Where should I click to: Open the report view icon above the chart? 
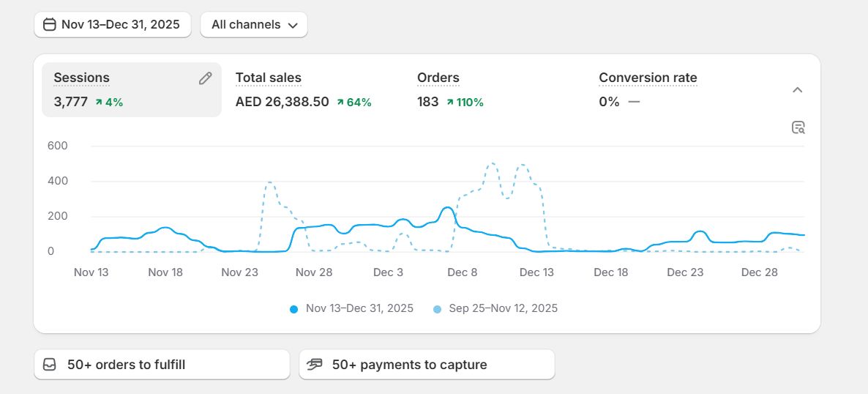point(798,127)
